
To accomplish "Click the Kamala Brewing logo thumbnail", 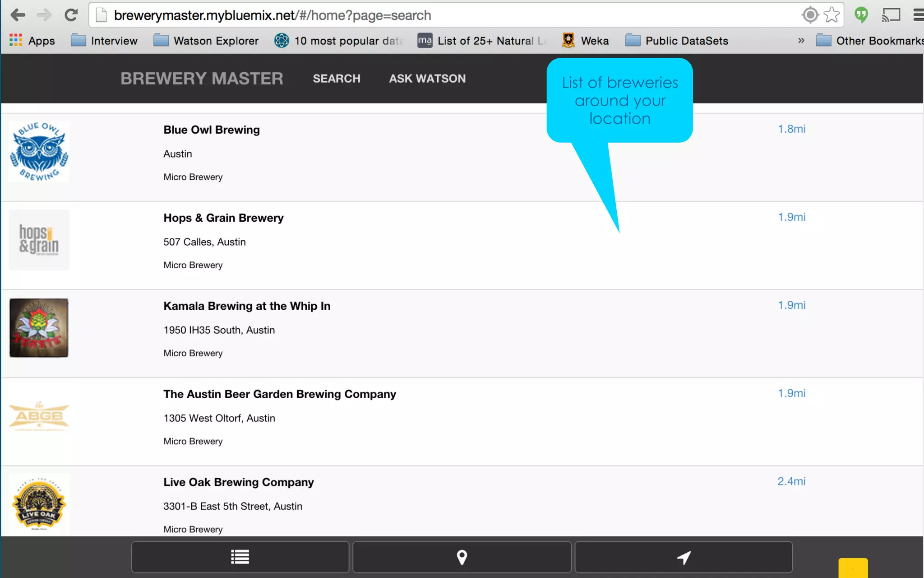I will [x=39, y=328].
